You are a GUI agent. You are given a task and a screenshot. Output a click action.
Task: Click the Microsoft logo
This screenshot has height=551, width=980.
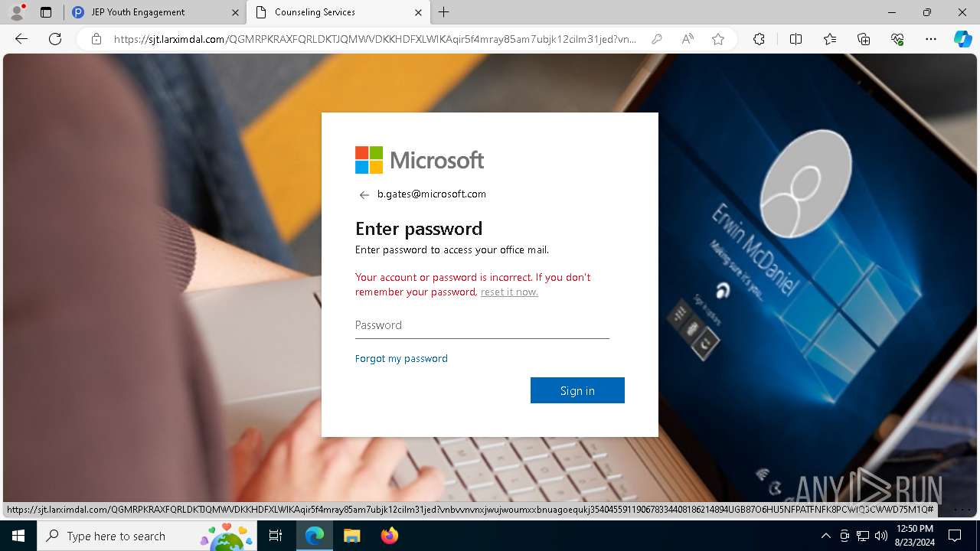coord(420,160)
